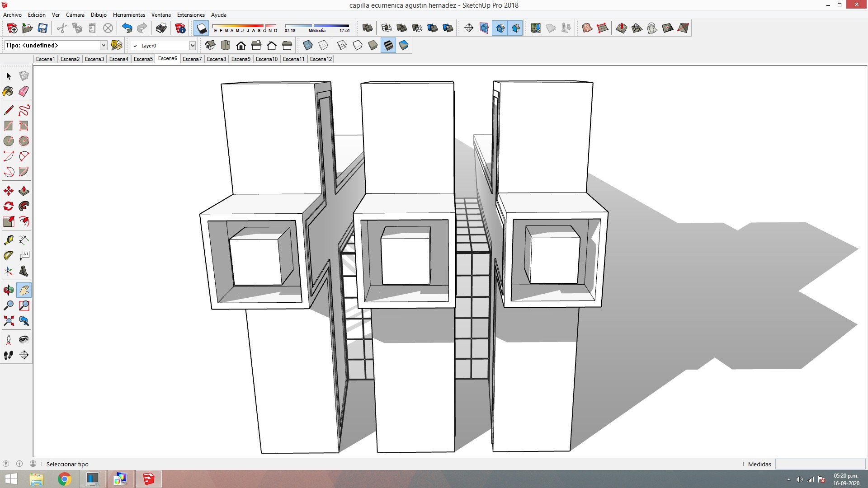Activate the Push/Pull tool

[x=24, y=191]
